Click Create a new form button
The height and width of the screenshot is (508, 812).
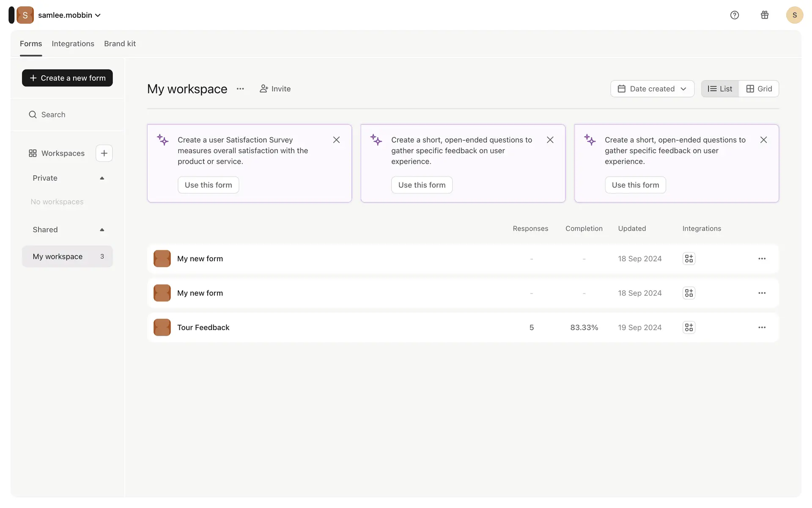tap(67, 78)
